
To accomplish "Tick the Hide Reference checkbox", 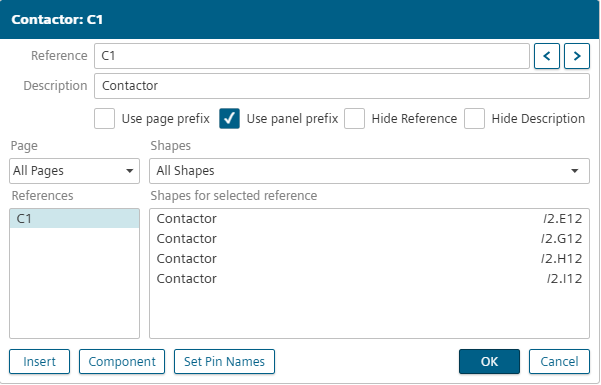I will pos(354,118).
